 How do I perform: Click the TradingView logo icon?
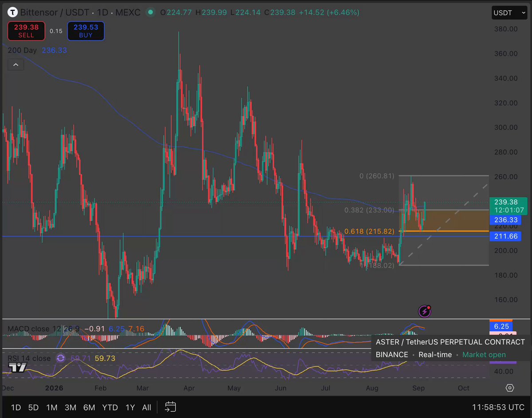pos(17,367)
